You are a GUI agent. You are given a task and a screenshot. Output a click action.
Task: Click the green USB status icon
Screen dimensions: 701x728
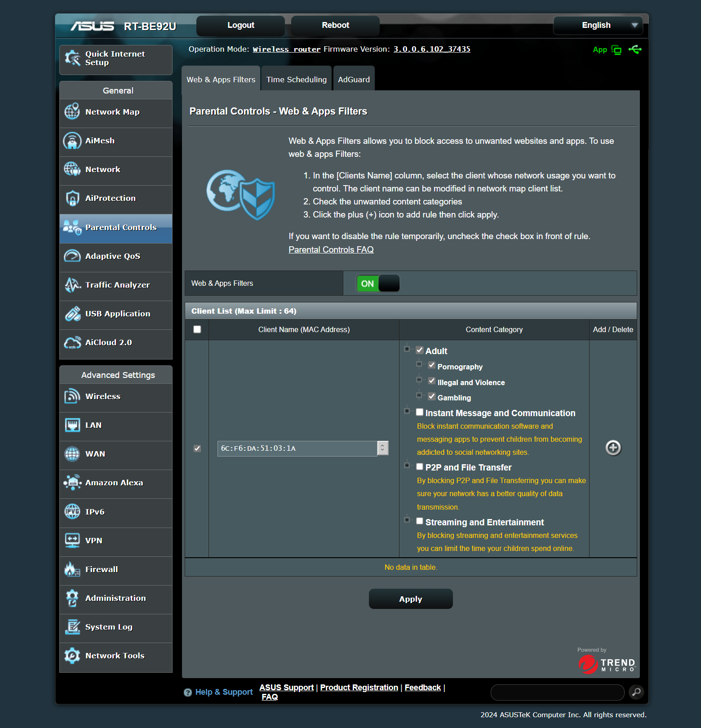point(635,49)
